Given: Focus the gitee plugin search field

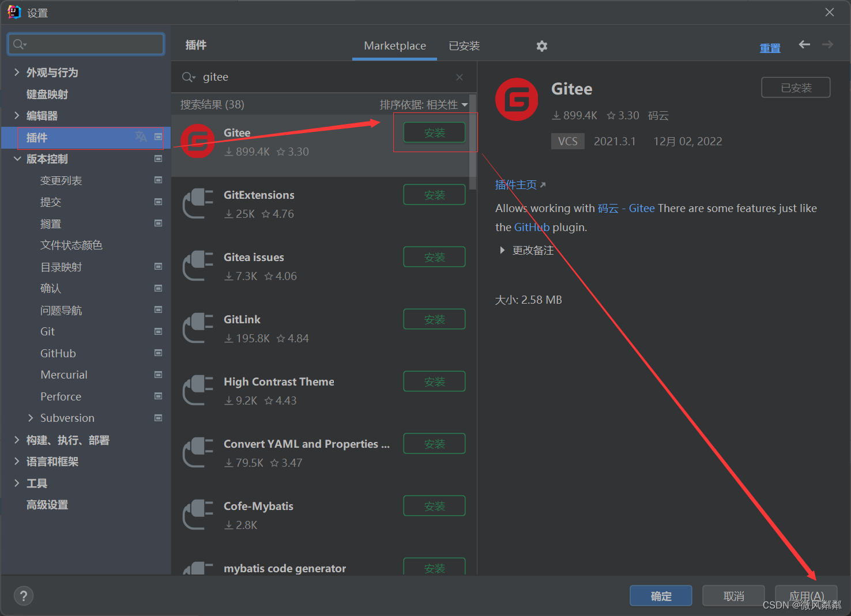Looking at the screenshot, I should [x=323, y=77].
